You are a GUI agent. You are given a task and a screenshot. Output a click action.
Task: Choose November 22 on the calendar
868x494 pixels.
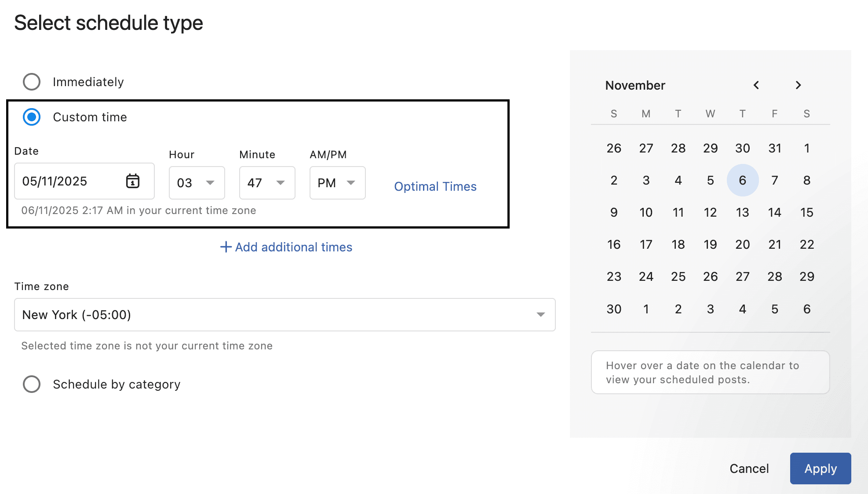click(x=806, y=244)
